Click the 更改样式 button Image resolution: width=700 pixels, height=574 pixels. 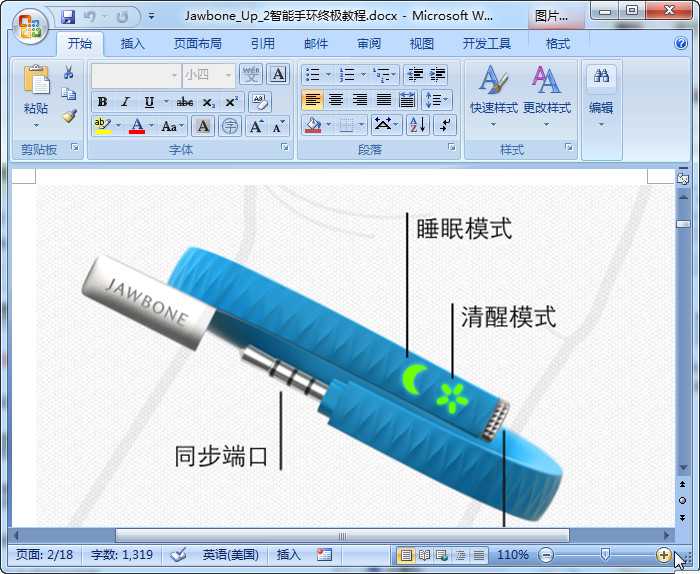(x=547, y=96)
